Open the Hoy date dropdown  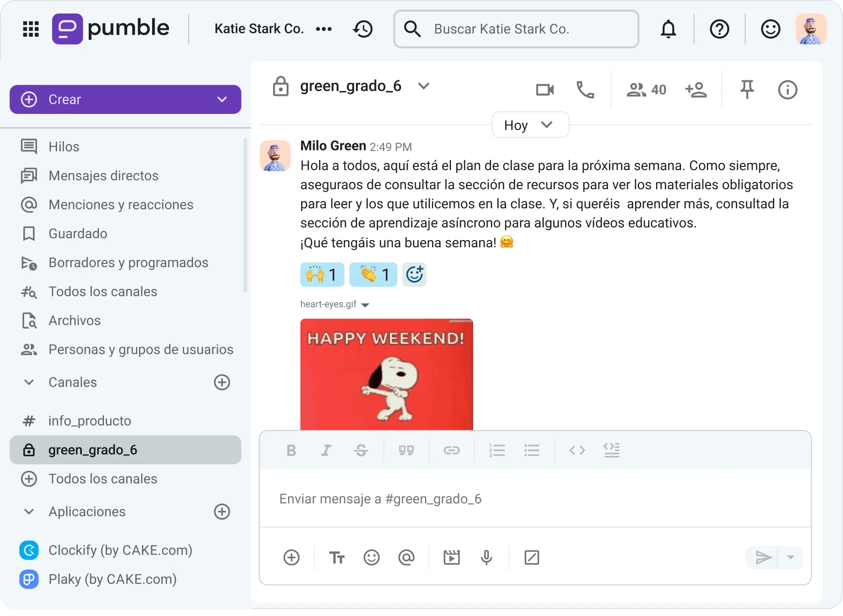click(530, 125)
